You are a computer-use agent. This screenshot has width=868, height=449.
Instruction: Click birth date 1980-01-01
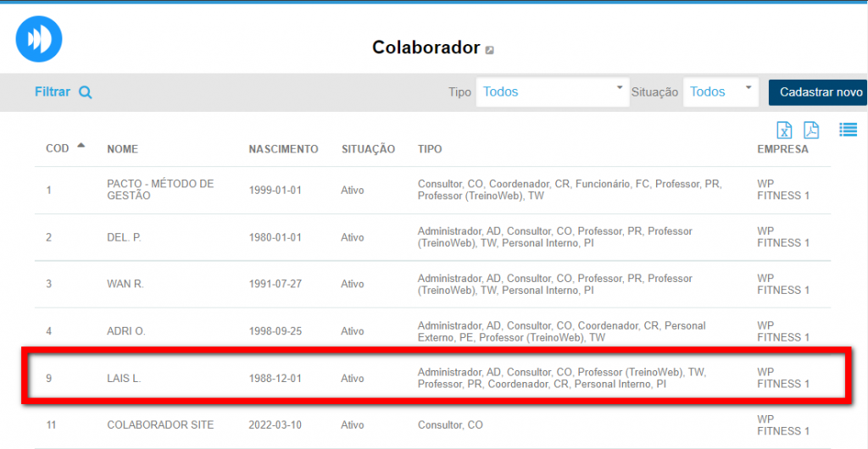[x=275, y=237]
